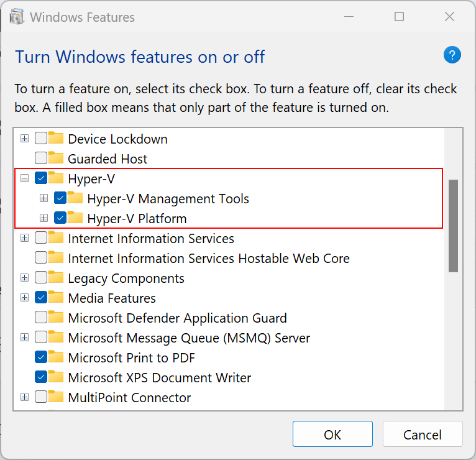Click the Guarded Host folder icon
Screen dimensions: 476x460
coord(57,159)
